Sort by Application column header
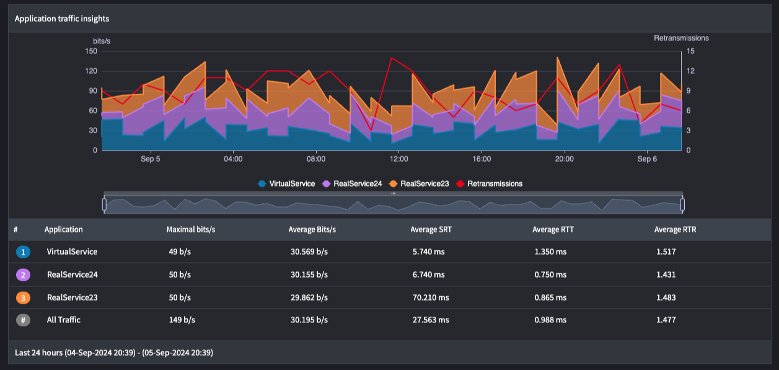The height and width of the screenshot is (370, 780). pyautogui.click(x=64, y=230)
